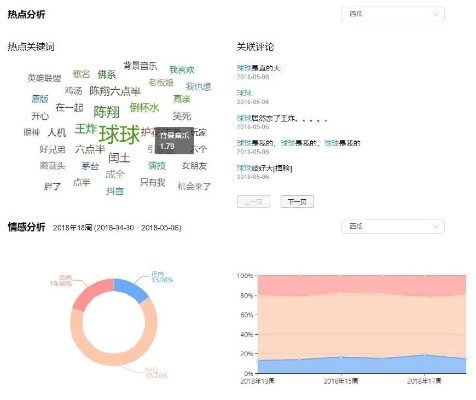Select keyword 球球 in word cloud
Viewport: 476px width, 400px height.
119,134
